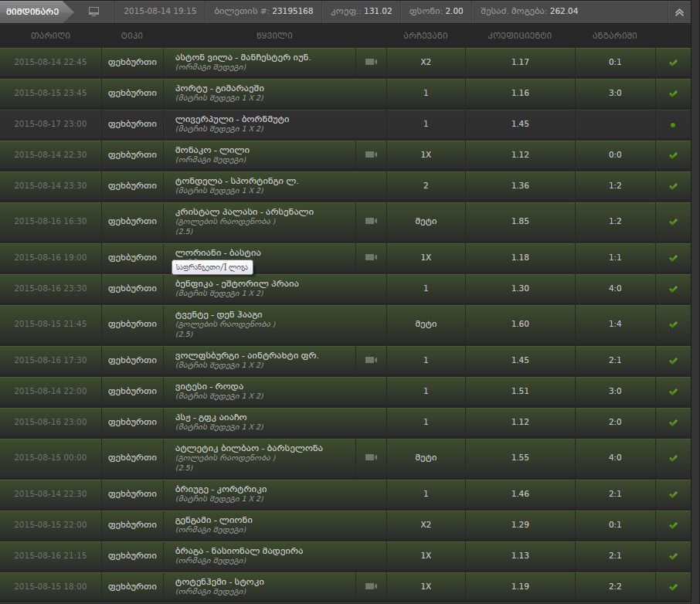Viewport: 700px width, 604px height.
Task: Select match პორტუ - გიმარაეში
Action: click(x=219, y=88)
